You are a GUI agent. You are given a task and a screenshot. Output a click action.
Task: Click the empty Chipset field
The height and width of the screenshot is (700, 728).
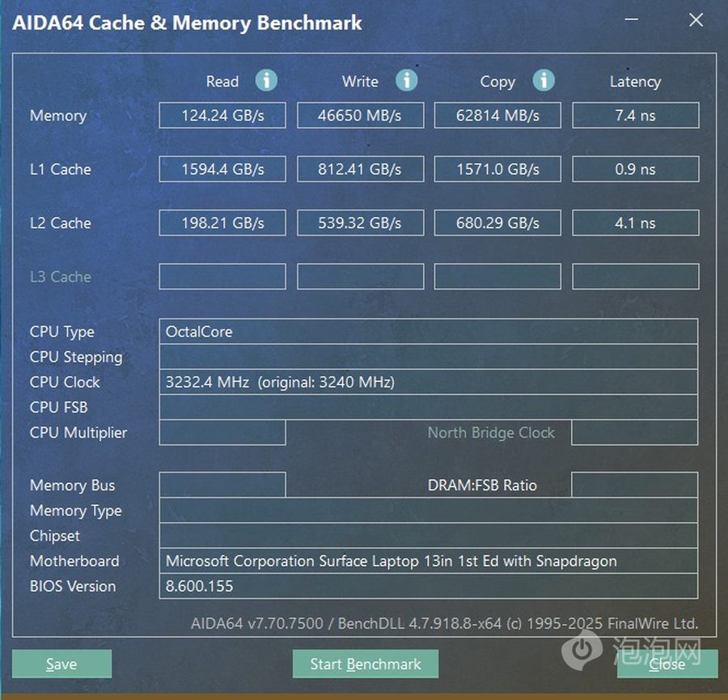click(429, 536)
